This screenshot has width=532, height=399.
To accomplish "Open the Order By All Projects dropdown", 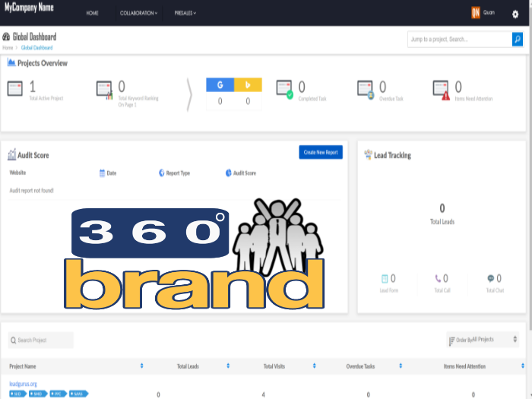I will click(483, 340).
